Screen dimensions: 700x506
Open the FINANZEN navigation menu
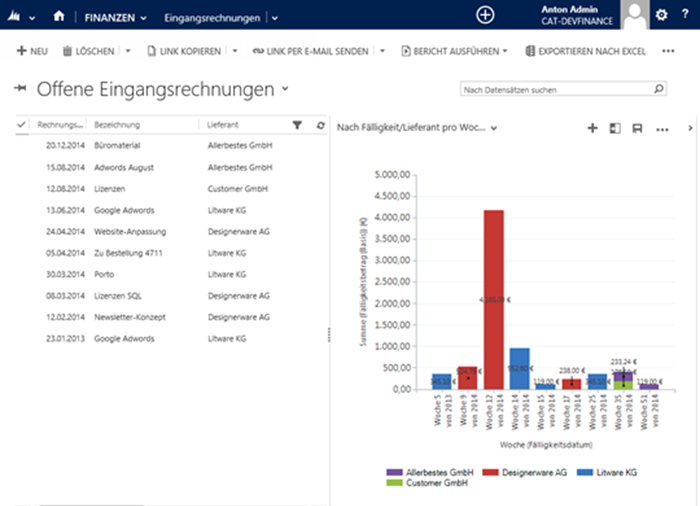point(115,17)
